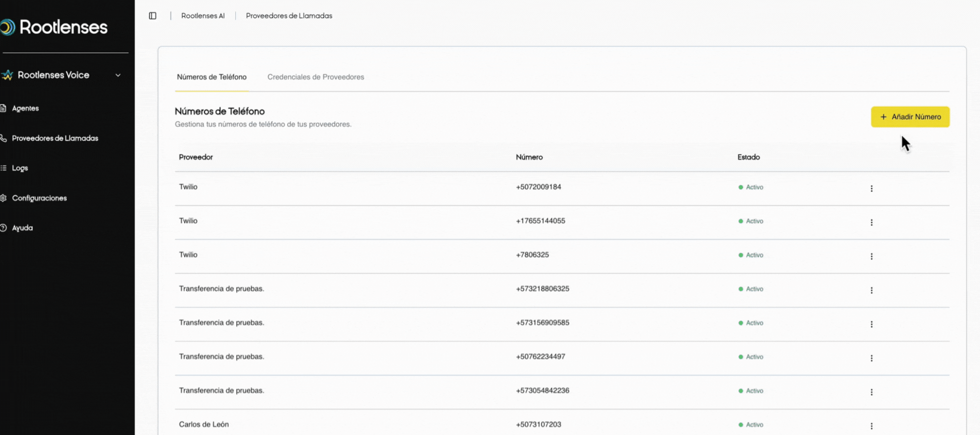Image resolution: width=980 pixels, height=435 pixels.
Task: Open three-dot menu for +573054842236 row
Action: pos(871,392)
